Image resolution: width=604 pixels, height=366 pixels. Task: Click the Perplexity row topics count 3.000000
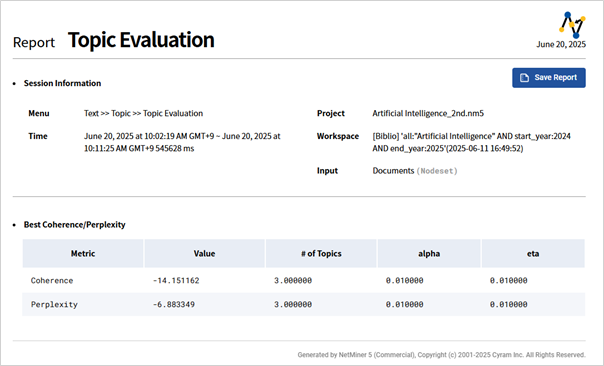293,304
